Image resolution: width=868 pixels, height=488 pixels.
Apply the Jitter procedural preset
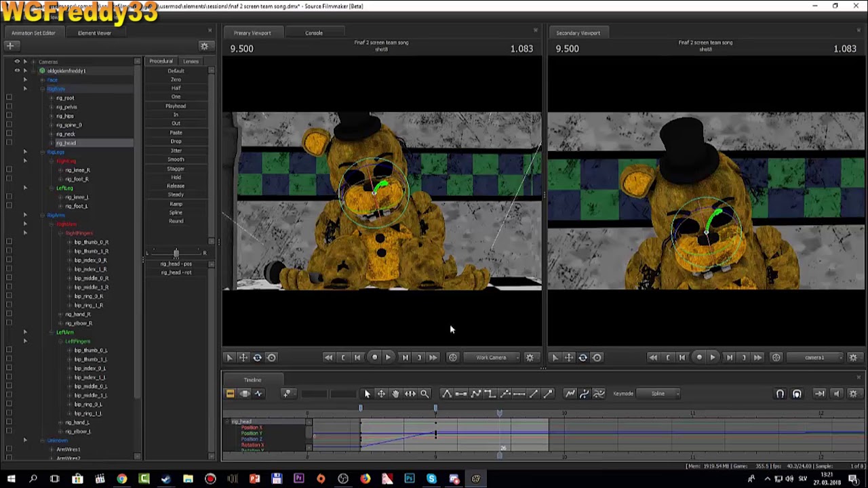176,150
